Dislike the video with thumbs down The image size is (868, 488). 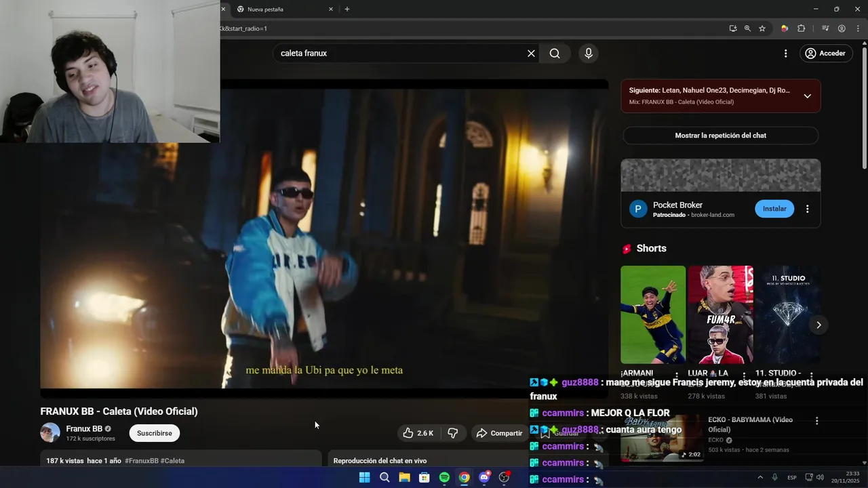coord(453,433)
